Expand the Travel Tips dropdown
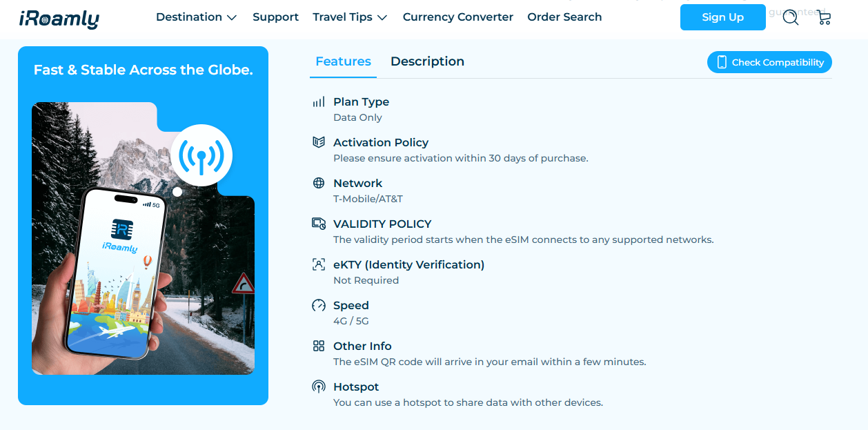The image size is (868, 430). click(x=350, y=17)
